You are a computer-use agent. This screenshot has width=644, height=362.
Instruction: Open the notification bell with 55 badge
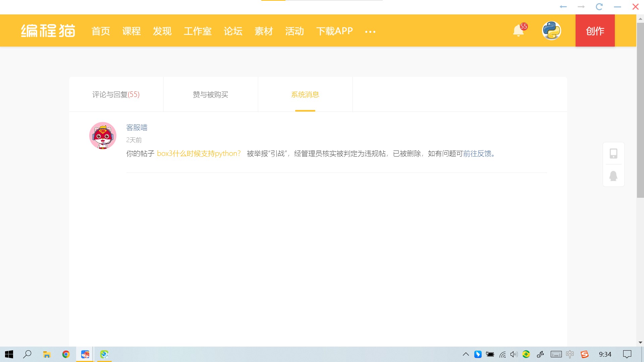click(519, 31)
